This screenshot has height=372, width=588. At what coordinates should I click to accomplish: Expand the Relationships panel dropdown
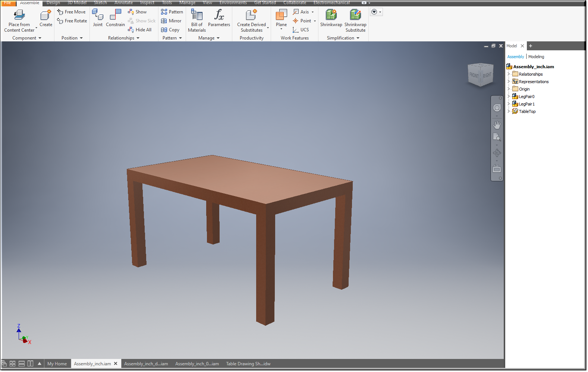tap(138, 38)
